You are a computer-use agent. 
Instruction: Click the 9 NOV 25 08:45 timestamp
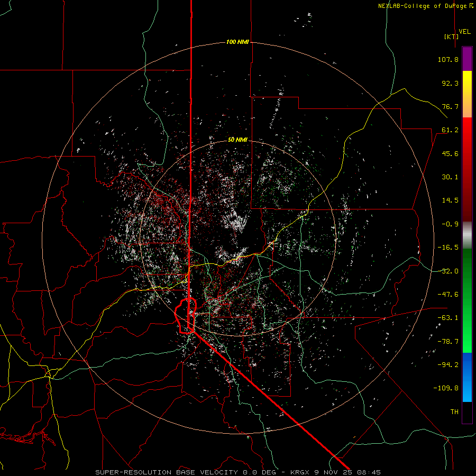pyautogui.click(x=347, y=472)
